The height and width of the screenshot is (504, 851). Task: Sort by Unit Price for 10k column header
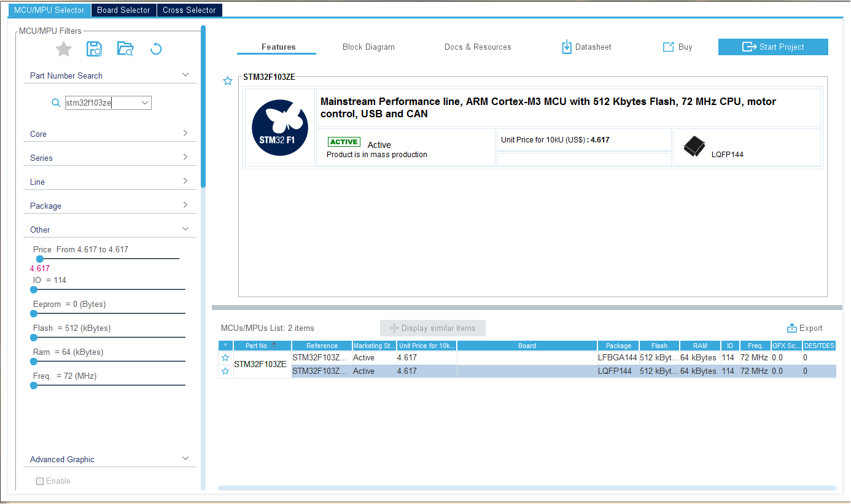427,346
